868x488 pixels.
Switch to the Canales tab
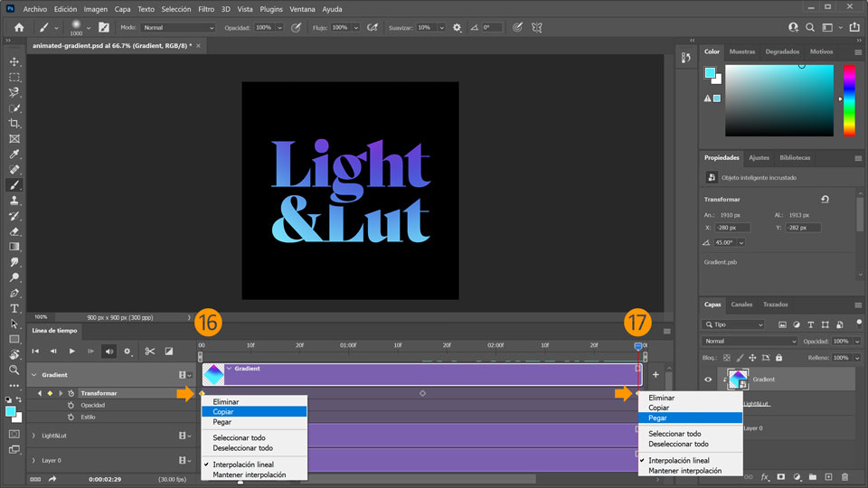741,305
